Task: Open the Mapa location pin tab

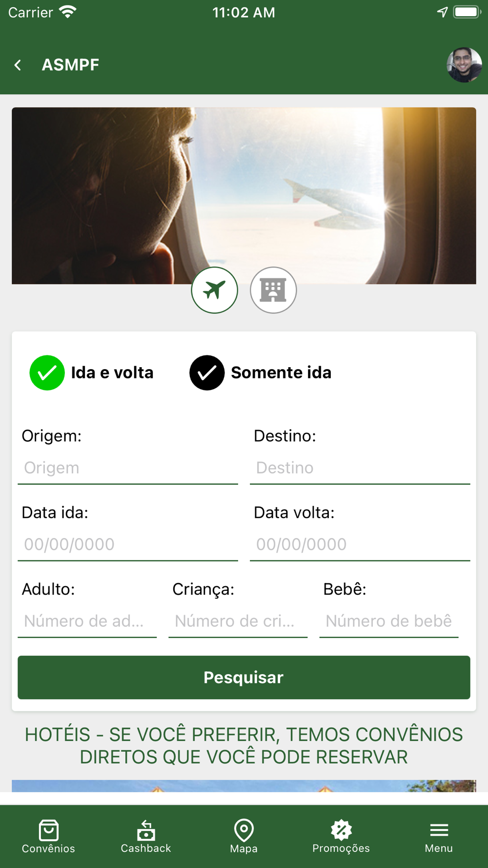Action: coord(244,836)
